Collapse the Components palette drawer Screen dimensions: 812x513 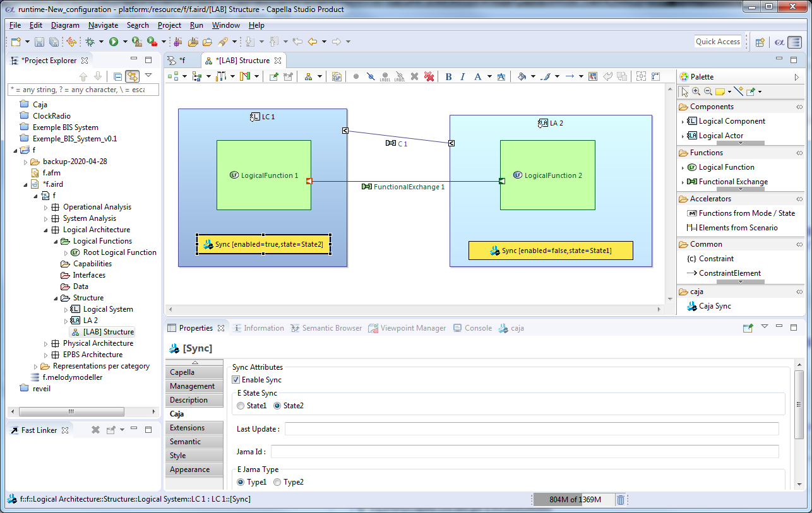tap(740, 107)
